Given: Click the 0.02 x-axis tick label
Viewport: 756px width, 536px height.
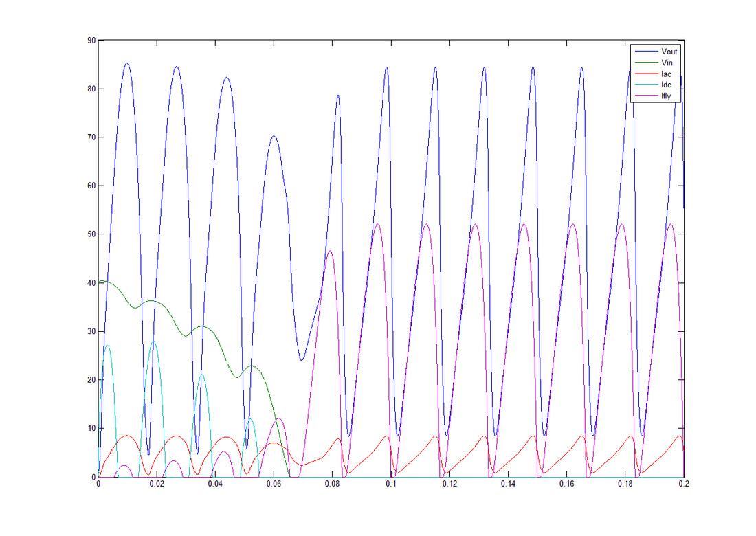Looking at the screenshot, I should (x=157, y=484).
